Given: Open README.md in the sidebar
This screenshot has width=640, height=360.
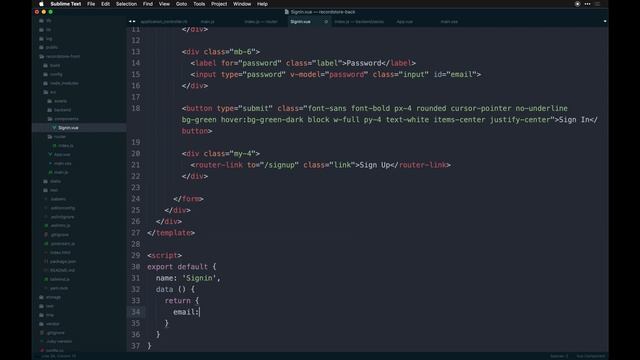Looking at the screenshot, I should click(62, 270).
